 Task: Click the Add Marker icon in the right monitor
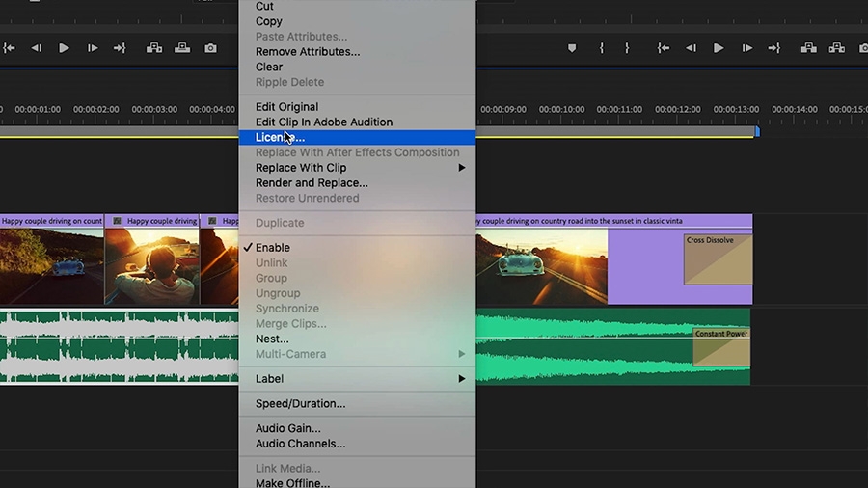point(572,48)
